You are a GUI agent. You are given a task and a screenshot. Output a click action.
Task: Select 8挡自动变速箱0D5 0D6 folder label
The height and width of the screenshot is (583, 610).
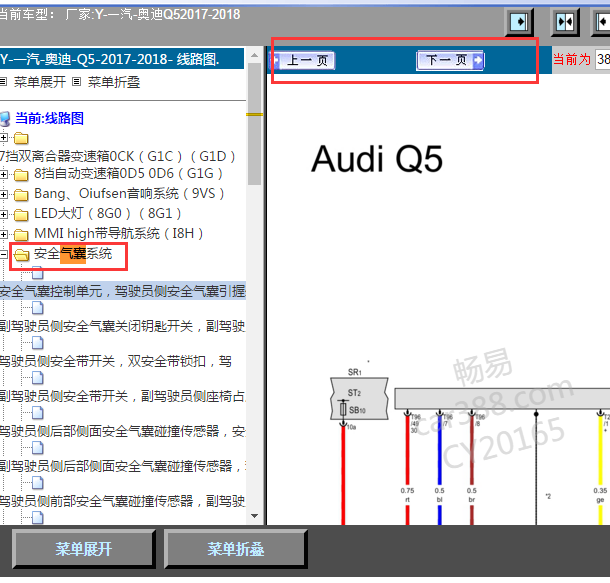click(128, 173)
